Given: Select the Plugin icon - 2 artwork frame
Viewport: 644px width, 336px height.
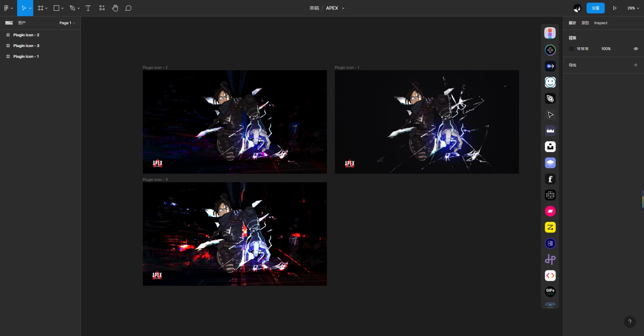Looking at the screenshot, I should tap(235, 122).
